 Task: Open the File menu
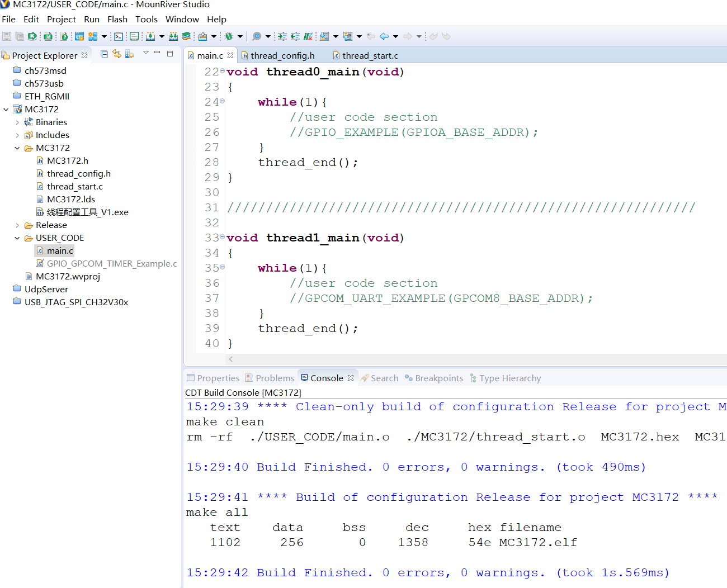pos(9,19)
